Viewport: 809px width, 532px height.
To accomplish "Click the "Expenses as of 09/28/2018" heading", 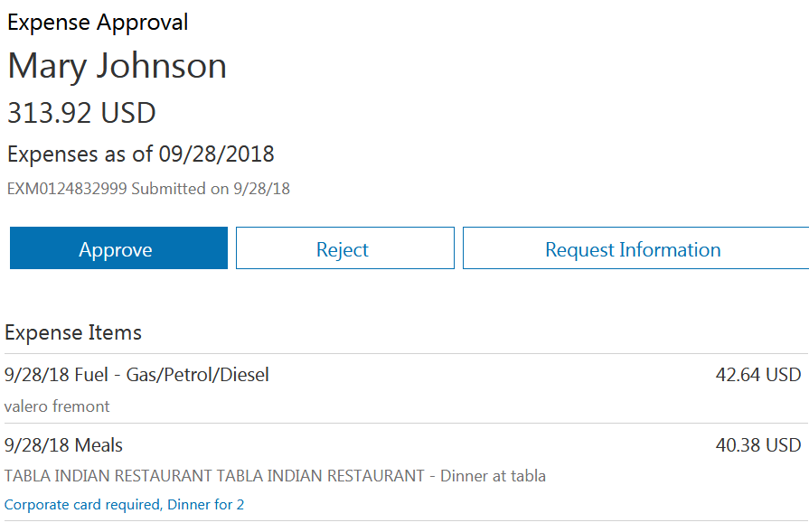I will (x=141, y=154).
